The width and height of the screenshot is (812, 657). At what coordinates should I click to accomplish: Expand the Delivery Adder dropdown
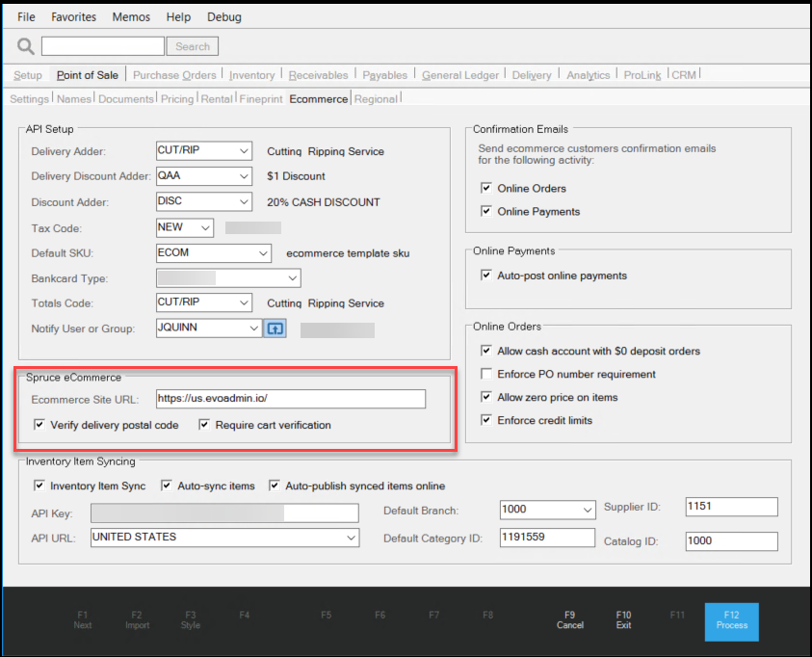[x=244, y=151]
